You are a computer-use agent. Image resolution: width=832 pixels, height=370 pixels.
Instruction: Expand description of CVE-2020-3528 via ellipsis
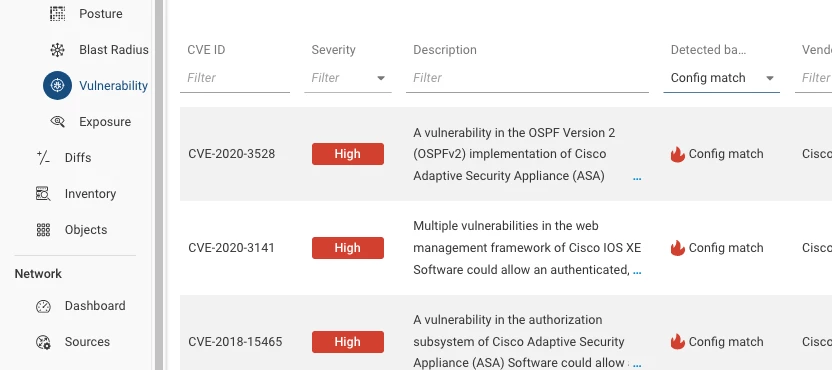click(637, 178)
